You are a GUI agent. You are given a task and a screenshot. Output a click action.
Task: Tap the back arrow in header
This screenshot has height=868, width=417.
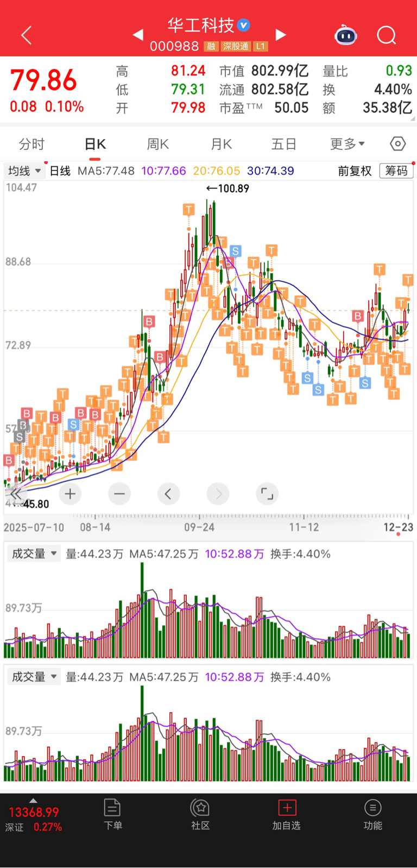pos(26,35)
